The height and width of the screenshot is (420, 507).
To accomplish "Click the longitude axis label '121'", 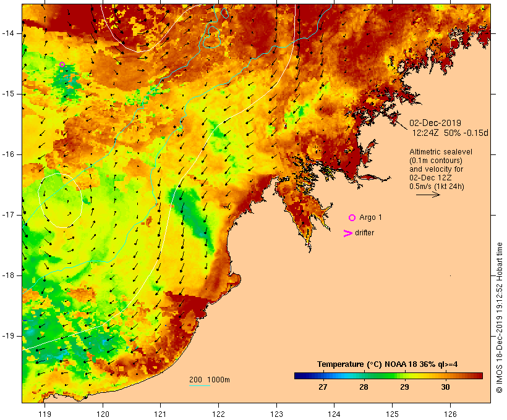I will click(161, 414).
